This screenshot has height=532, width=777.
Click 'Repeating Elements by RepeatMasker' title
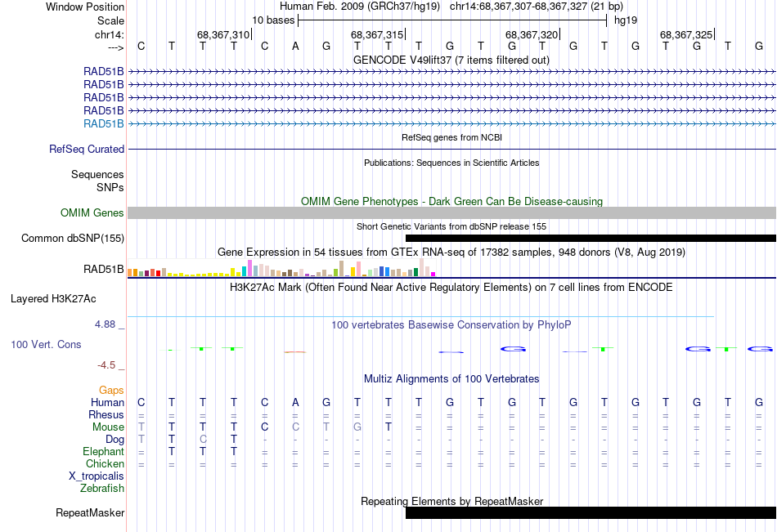pos(452,501)
